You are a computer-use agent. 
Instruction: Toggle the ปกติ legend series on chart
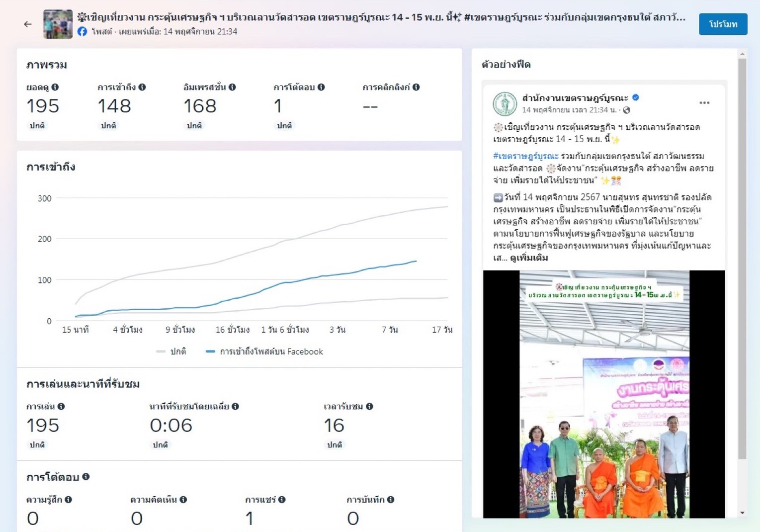pos(171,352)
